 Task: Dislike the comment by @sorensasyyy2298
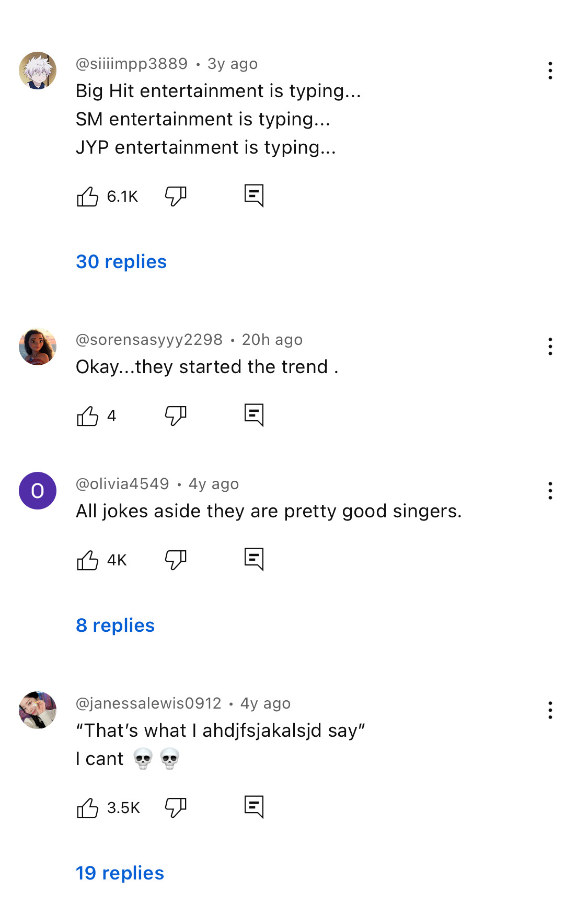[176, 416]
